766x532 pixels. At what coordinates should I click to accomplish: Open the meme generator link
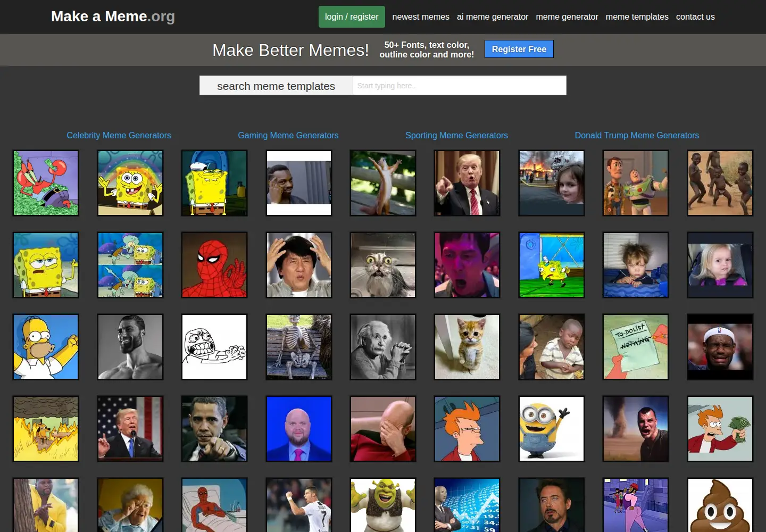567,17
